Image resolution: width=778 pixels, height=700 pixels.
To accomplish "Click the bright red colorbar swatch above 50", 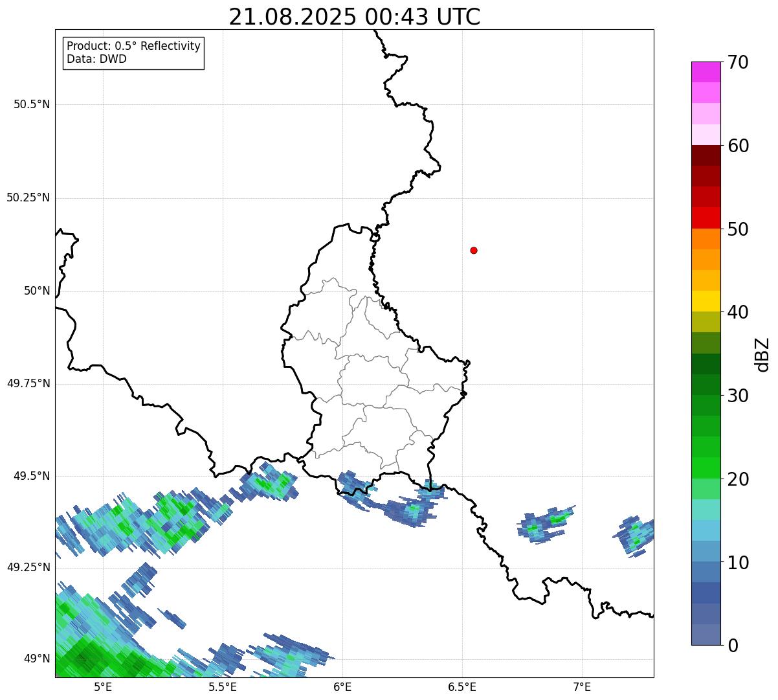I will tap(706, 218).
